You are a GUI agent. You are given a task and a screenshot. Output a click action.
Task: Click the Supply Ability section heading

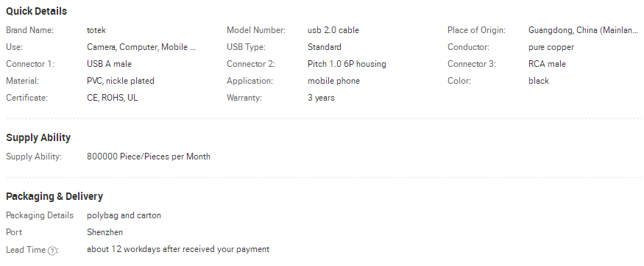point(38,137)
